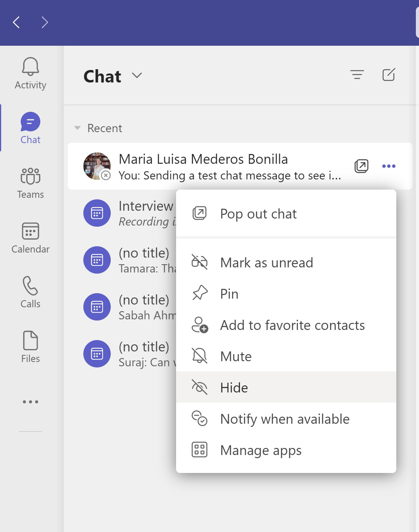Mark the chat as unread
This screenshot has height=532, width=419.
266,262
